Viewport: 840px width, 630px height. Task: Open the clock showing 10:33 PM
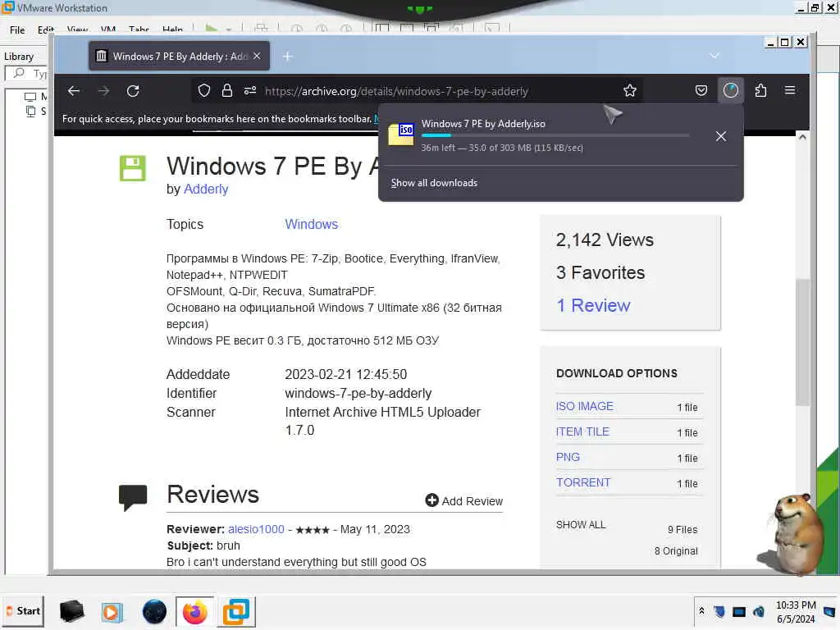(x=796, y=612)
